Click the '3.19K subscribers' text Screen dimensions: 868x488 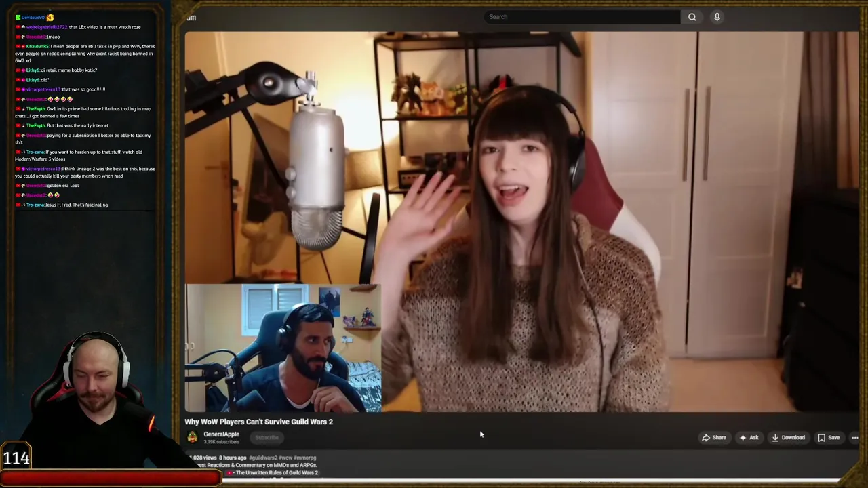click(x=221, y=442)
